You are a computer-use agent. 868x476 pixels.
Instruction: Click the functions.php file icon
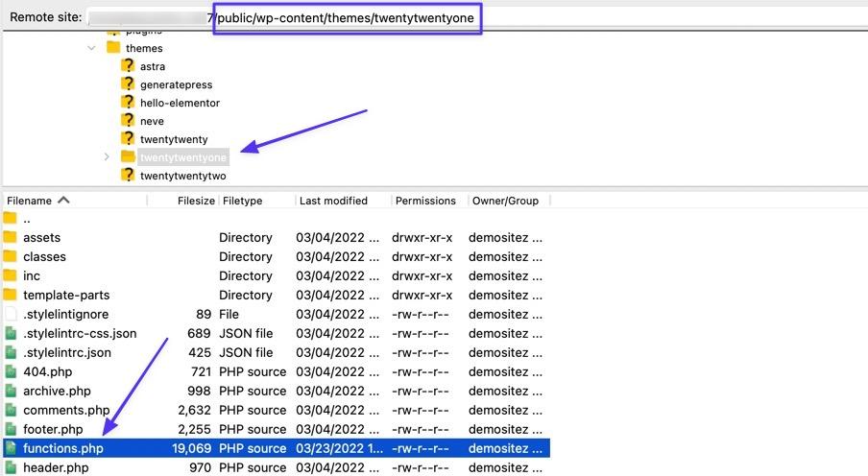[11, 448]
